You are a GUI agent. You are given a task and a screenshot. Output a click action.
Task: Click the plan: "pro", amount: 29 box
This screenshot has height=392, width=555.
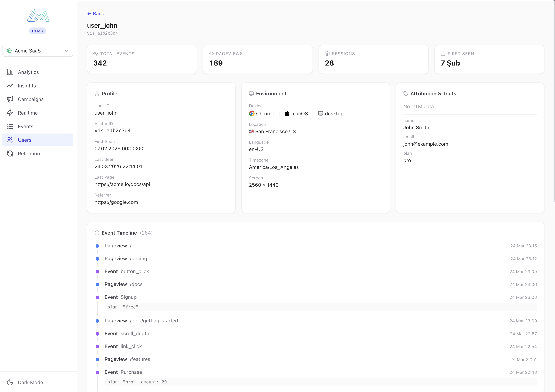321,382
